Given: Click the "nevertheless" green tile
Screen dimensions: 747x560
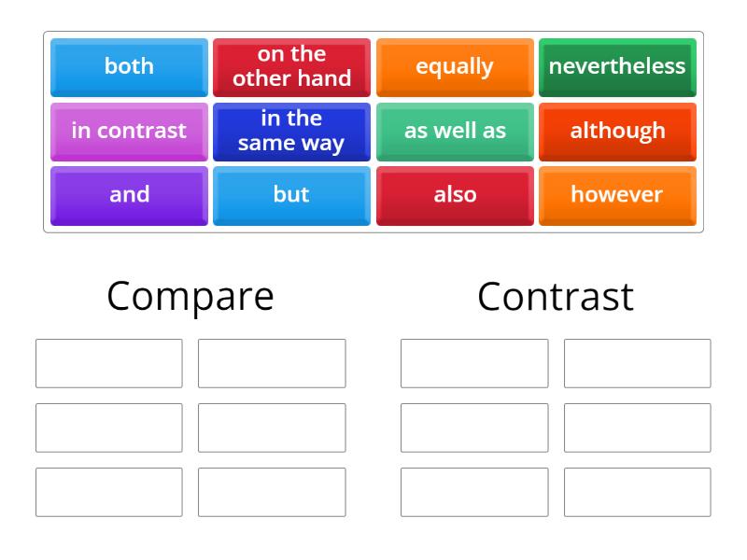Looking at the screenshot, I should click(617, 66).
